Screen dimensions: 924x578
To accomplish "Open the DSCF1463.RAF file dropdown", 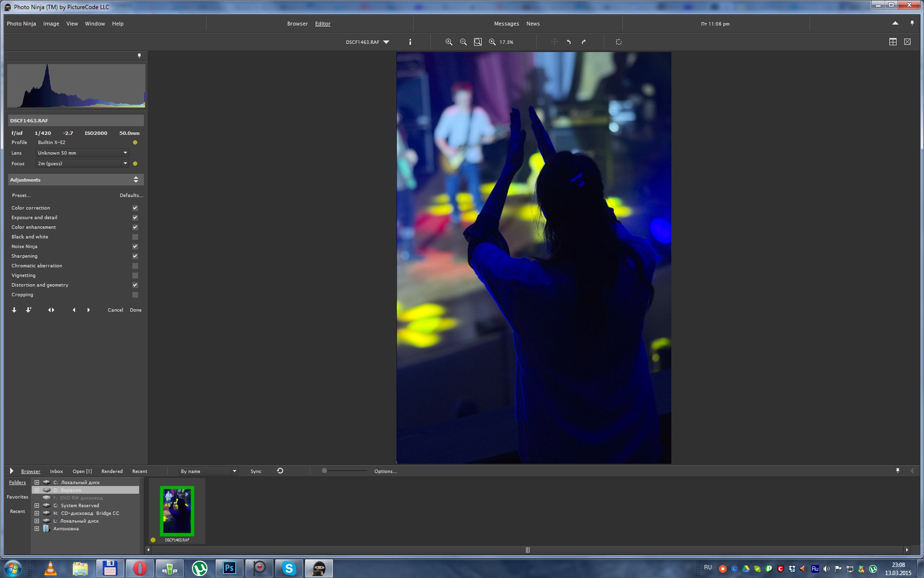I will coord(368,42).
